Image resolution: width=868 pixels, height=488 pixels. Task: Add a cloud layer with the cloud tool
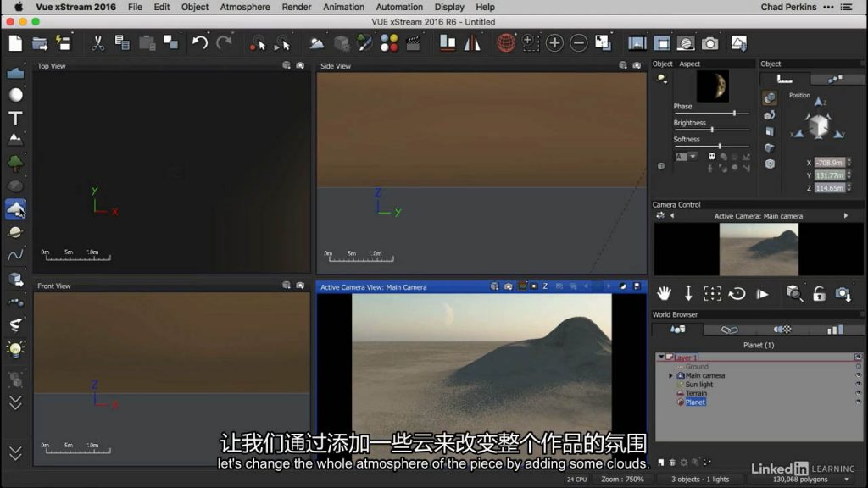click(x=15, y=208)
